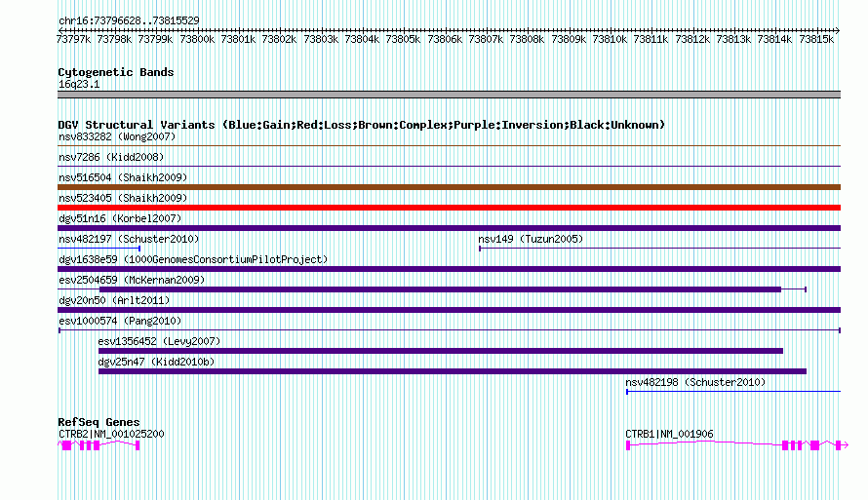The image size is (868, 500).
Task: Select the dgv1638e59 1000GenomesConsortiumPilotProject label
Action: click(x=193, y=259)
